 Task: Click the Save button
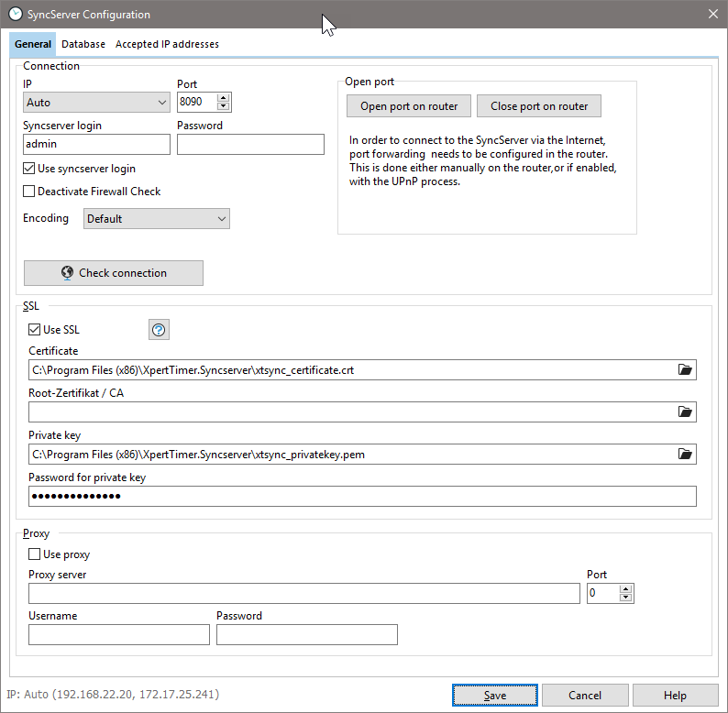coord(494,696)
